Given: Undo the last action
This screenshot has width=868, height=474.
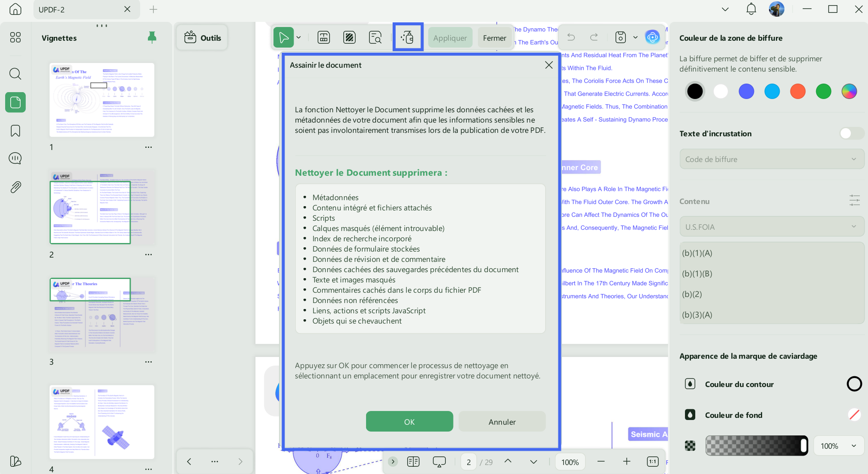Looking at the screenshot, I should (x=571, y=38).
